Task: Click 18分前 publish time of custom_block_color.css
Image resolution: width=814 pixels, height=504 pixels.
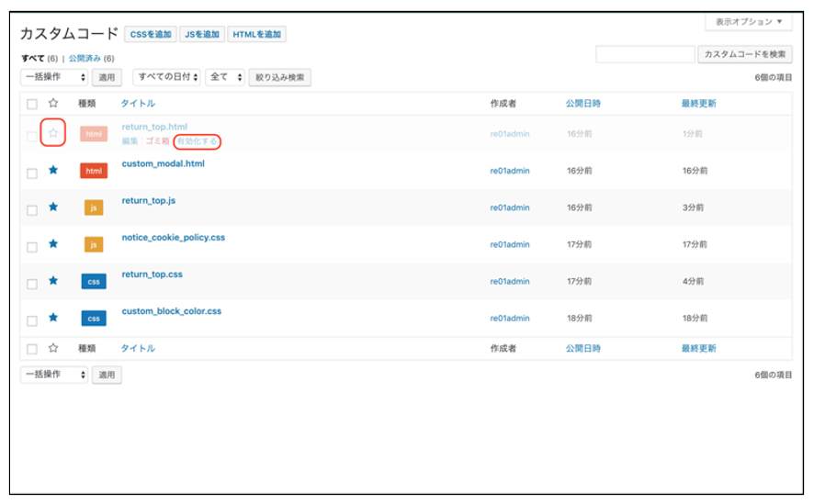Action: (580, 318)
